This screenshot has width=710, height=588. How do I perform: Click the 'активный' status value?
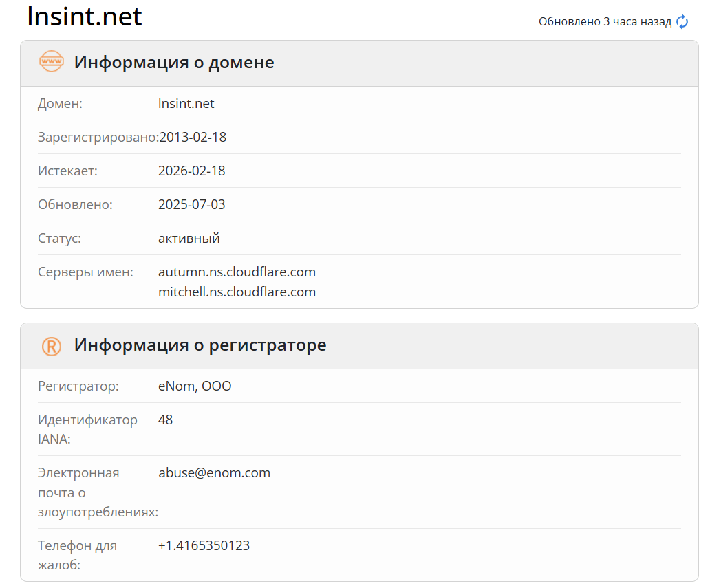[189, 239]
